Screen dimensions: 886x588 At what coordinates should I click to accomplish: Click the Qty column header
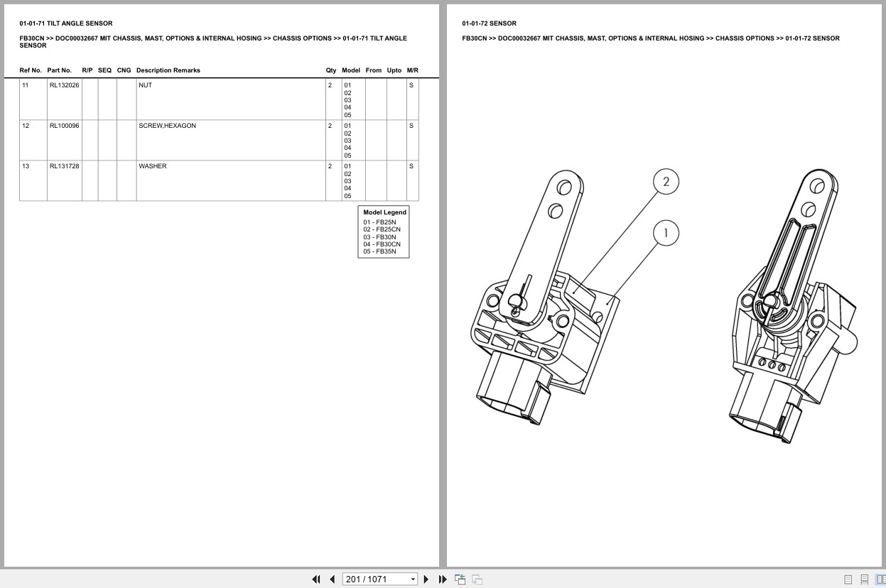[331, 70]
